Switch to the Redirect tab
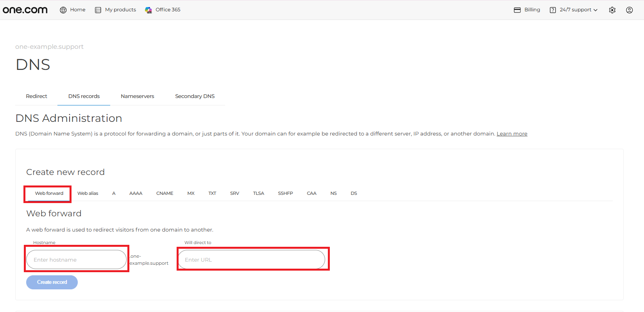The height and width of the screenshot is (312, 644). [36, 96]
